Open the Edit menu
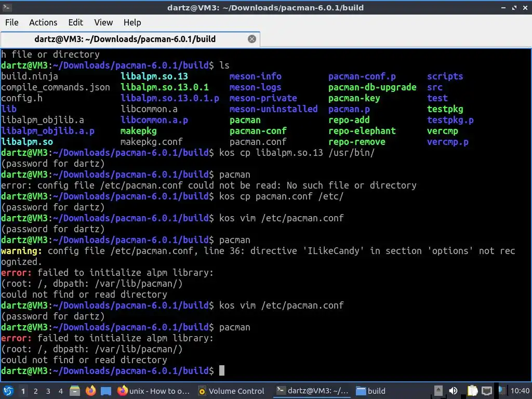Viewport: 532px width, 399px height. click(x=75, y=22)
